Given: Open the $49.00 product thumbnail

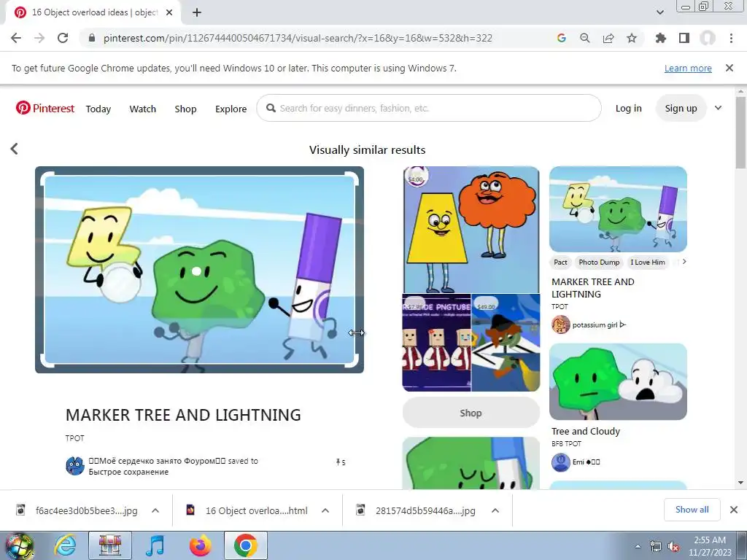Looking at the screenshot, I should (506, 343).
